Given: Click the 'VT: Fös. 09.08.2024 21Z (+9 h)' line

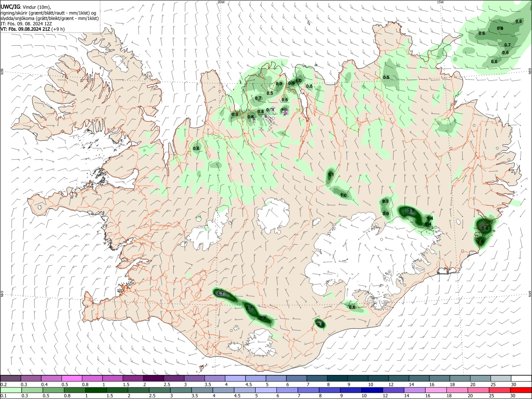Looking at the screenshot, I should pos(33,29).
